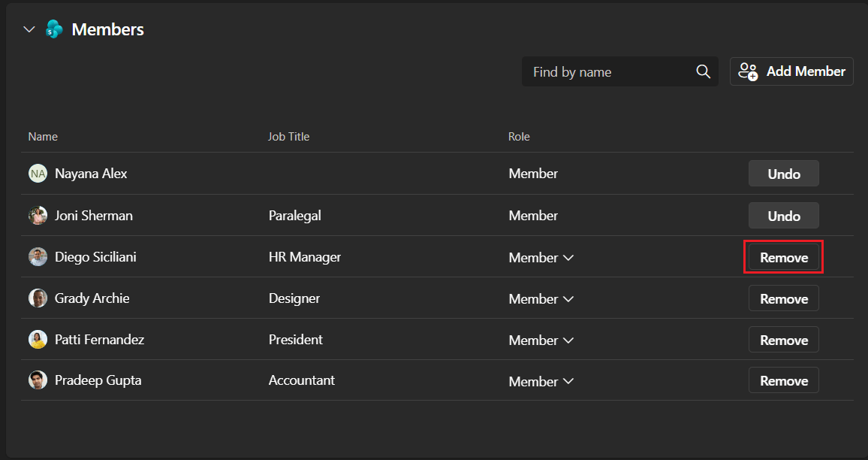Open Grady Archie's role dropdown

(541, 298)
